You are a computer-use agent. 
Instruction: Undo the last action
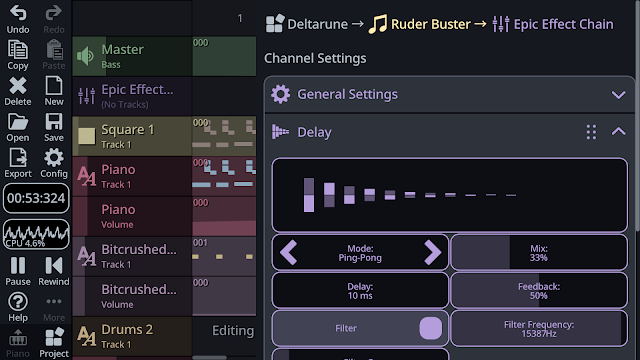point(18,19)
